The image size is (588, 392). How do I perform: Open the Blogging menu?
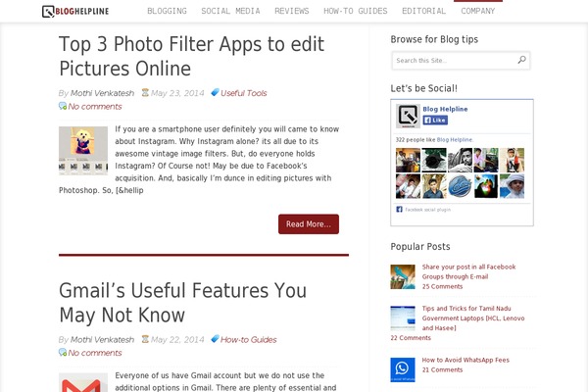point(167,11)
